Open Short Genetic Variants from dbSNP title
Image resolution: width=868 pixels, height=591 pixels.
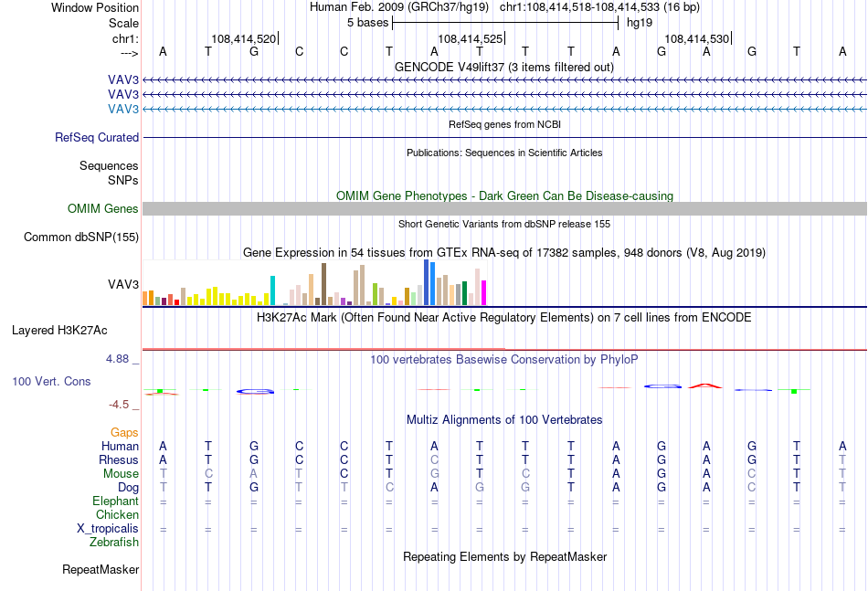(x=504, y=224)
